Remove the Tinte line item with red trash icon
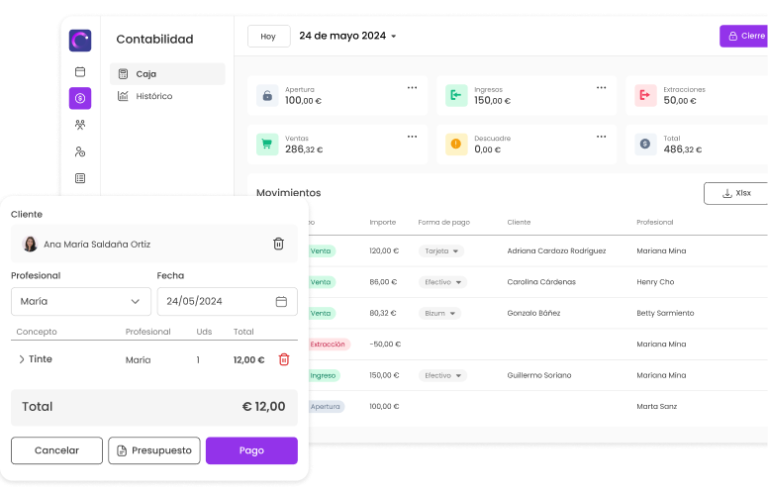This screenshot has height=496, width=768. point(284,360)
